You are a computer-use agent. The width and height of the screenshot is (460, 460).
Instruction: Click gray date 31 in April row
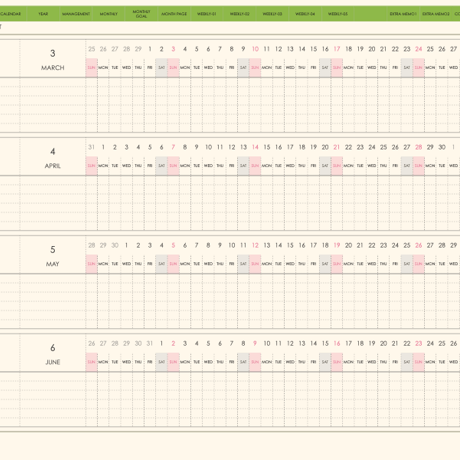click(x=91, y=147)
